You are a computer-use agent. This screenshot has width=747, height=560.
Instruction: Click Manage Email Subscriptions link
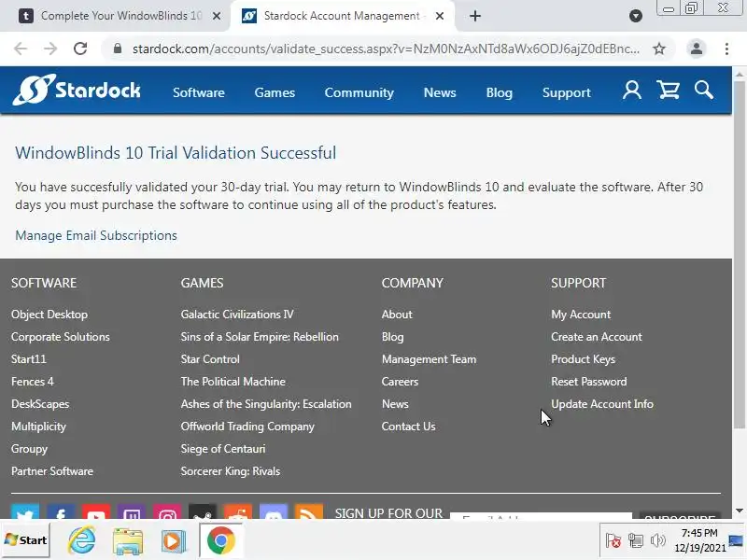pyautogui.click(x=96, y=235)
